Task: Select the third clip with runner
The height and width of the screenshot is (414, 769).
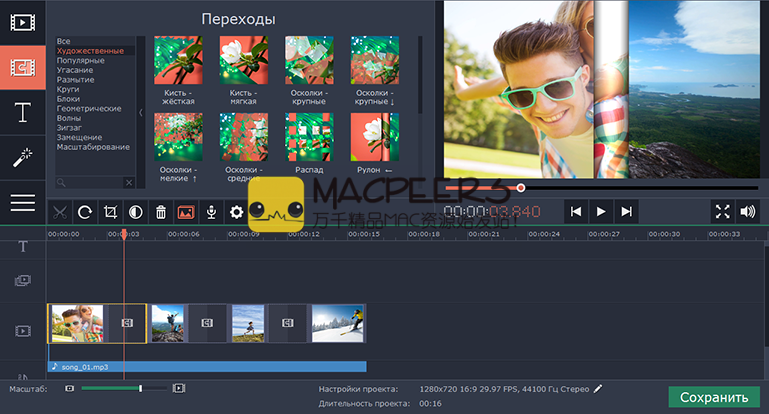Action: [x=248, y=323]
